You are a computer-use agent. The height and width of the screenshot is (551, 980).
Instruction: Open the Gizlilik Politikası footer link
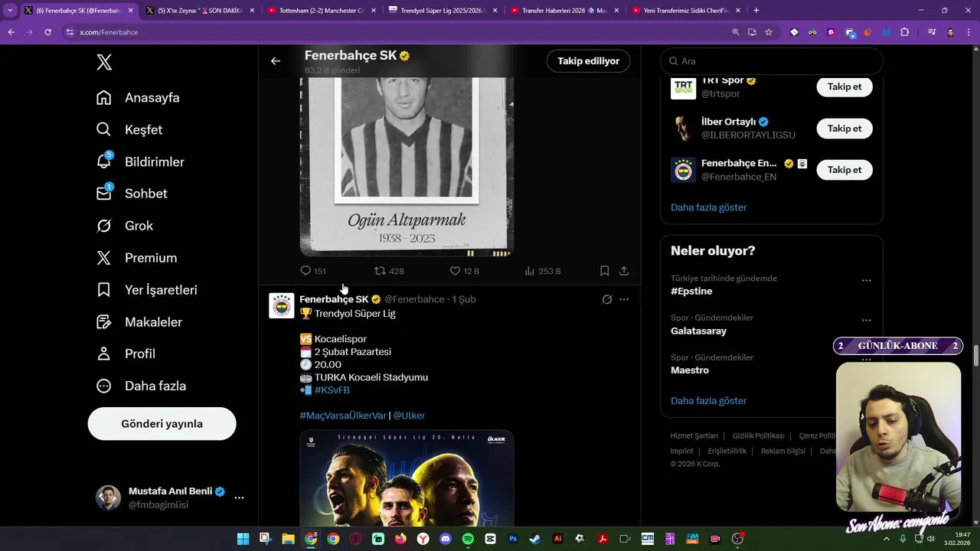(x=758, y=435)
